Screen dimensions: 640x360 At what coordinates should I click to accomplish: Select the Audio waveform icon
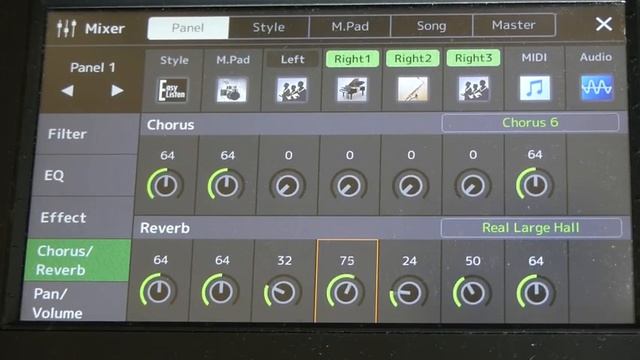[597, 87]
